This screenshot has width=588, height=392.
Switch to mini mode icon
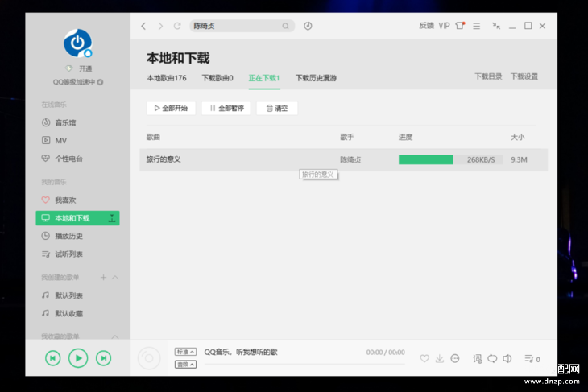(496, 26)
